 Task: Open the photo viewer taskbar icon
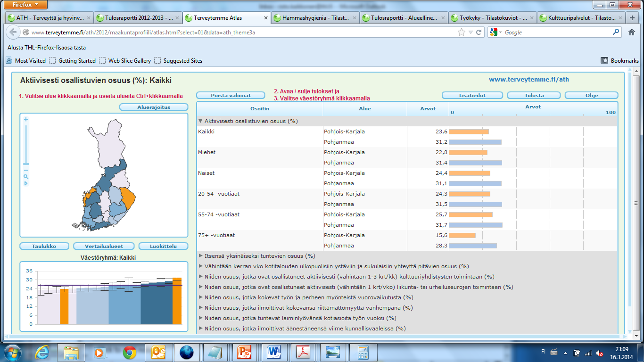(332, 352)
